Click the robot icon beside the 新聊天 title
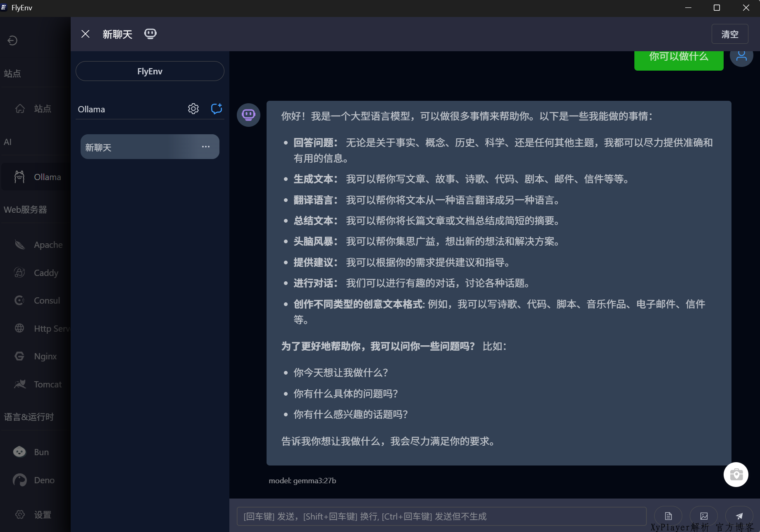Screen dimensions: 760x532 click(x=150, y=34)
